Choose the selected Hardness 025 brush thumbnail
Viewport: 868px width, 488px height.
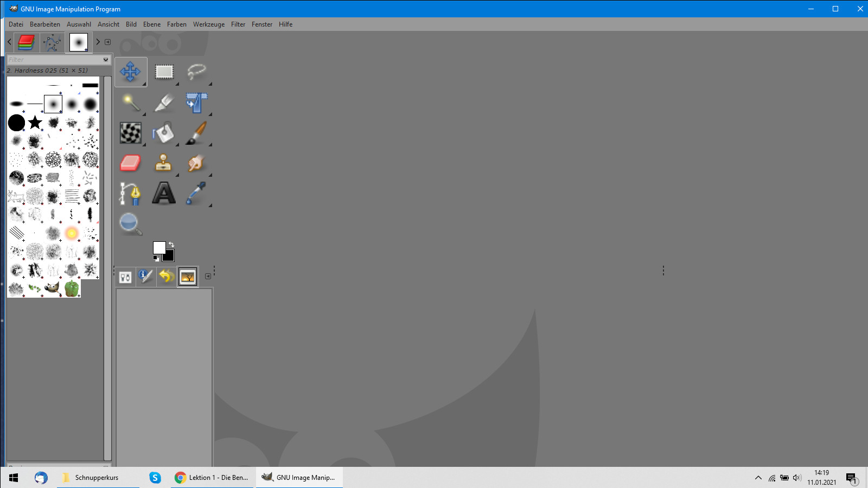[53, 104]
